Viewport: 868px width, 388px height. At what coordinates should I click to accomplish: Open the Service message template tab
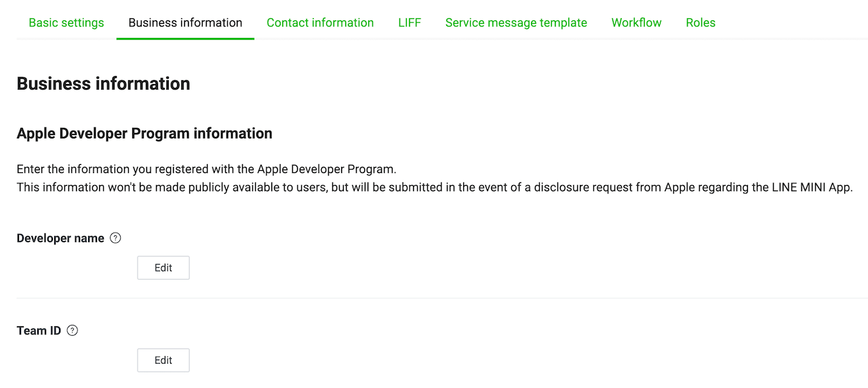pyautogui.click(x=516, y=22)
